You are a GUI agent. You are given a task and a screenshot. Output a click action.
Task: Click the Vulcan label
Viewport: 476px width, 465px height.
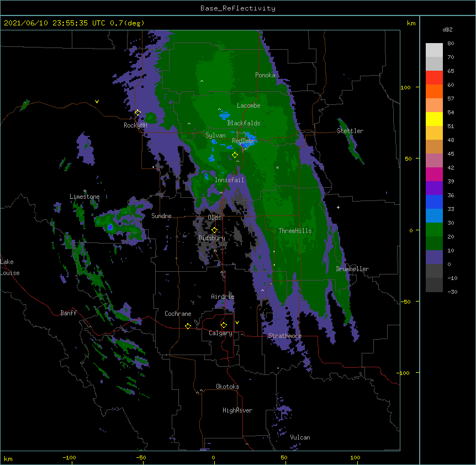pos(300,437)
